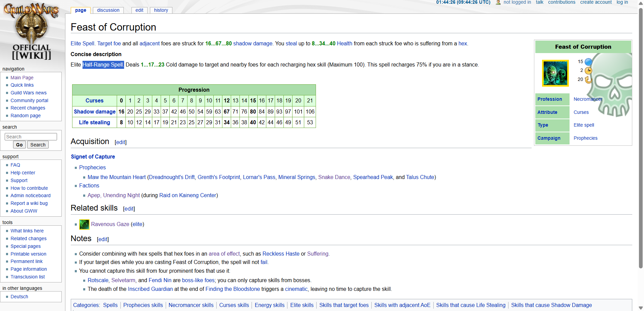Image resolution: width=644 pixels, height=311 pixels.
Task: Open the Signet of Capture link
Action: 93,157
